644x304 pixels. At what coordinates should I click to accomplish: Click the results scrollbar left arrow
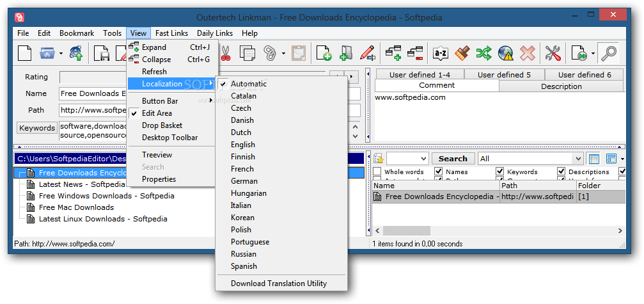377,230
